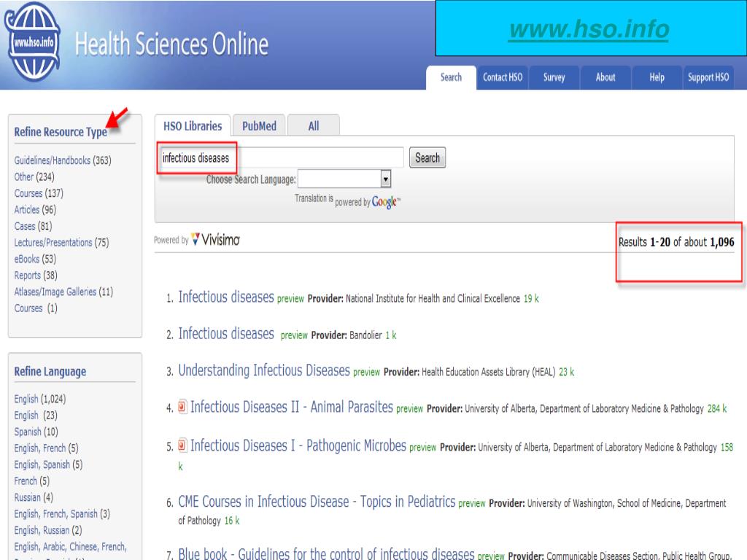
Task: Open Understanding Infectious Diseases result
Action: [264, 370]
